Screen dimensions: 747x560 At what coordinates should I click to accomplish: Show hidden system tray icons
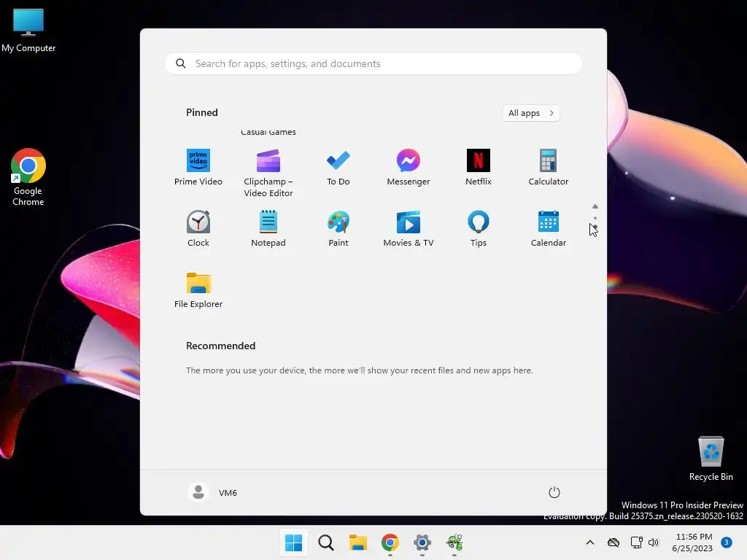pyautogui.click(x=589, y=542)
